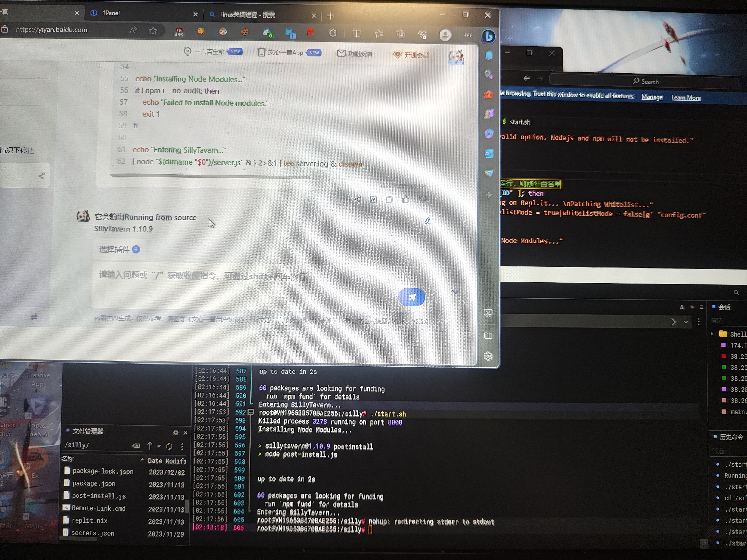Select post-install.js in file manager
747x560 pixels.
(99, 496)
